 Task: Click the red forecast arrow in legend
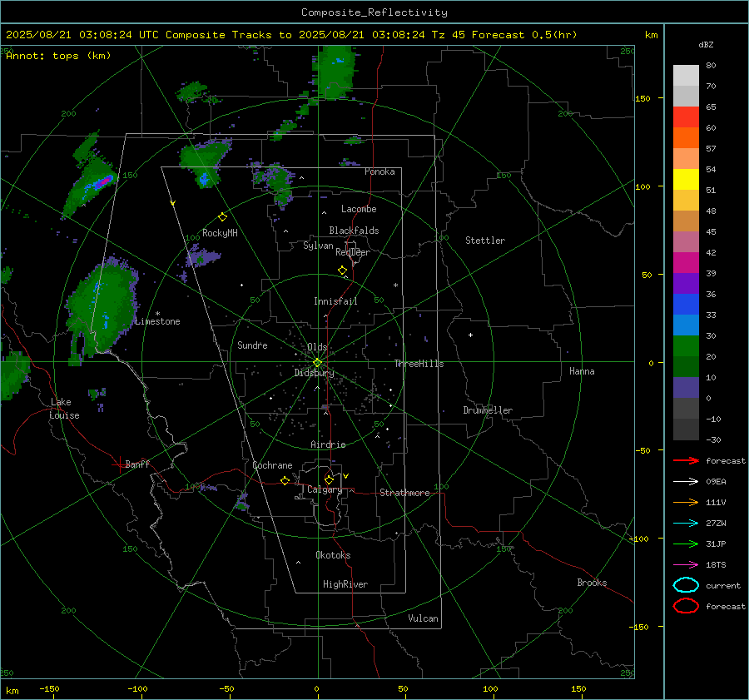[x=686, y=460]
